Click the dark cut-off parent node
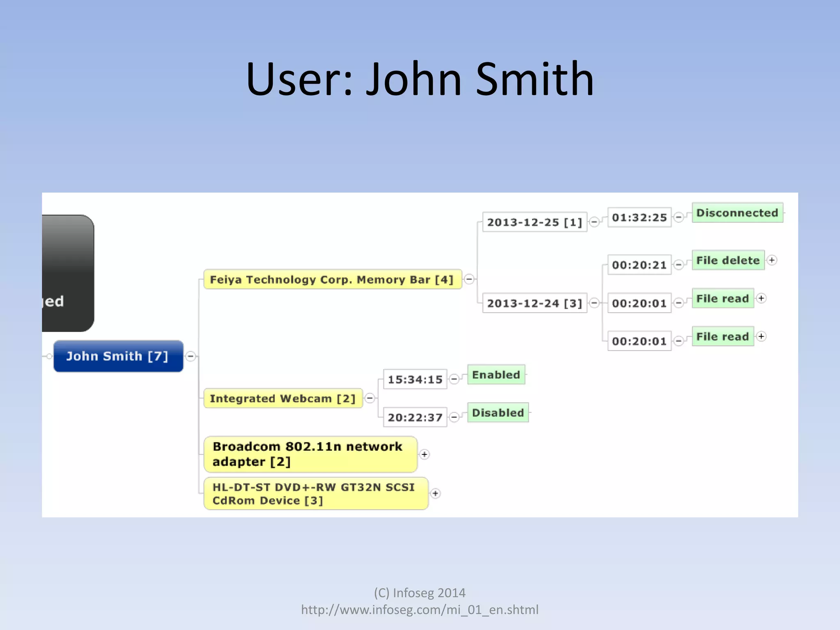The height and width of the screenshot is (630, 840). [x=68, y=273]
